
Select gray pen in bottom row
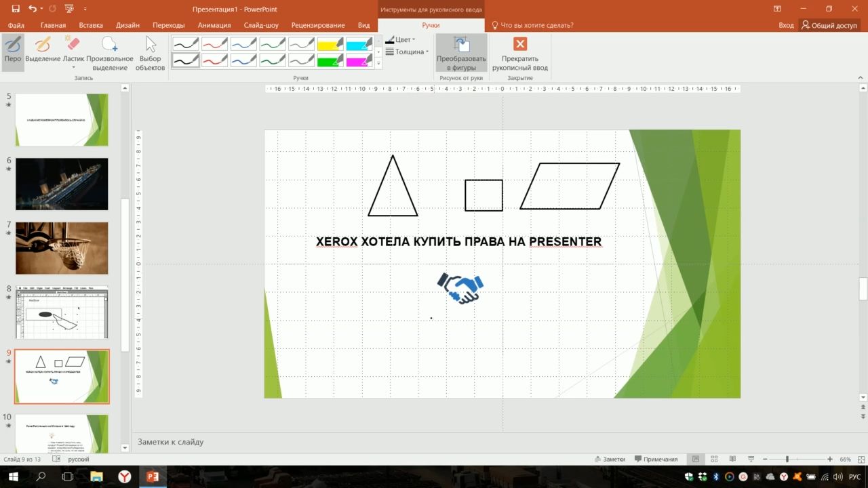(x=301, y=60)
